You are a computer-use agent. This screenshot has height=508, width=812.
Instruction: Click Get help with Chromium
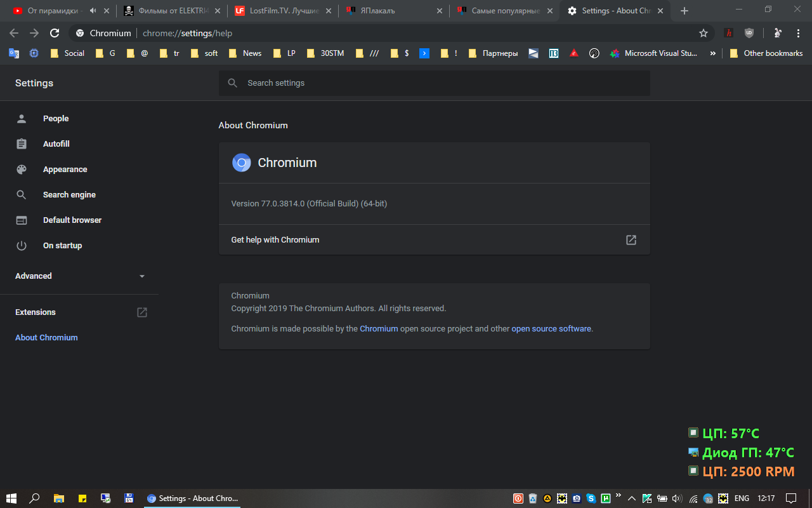tap(435, 240)
